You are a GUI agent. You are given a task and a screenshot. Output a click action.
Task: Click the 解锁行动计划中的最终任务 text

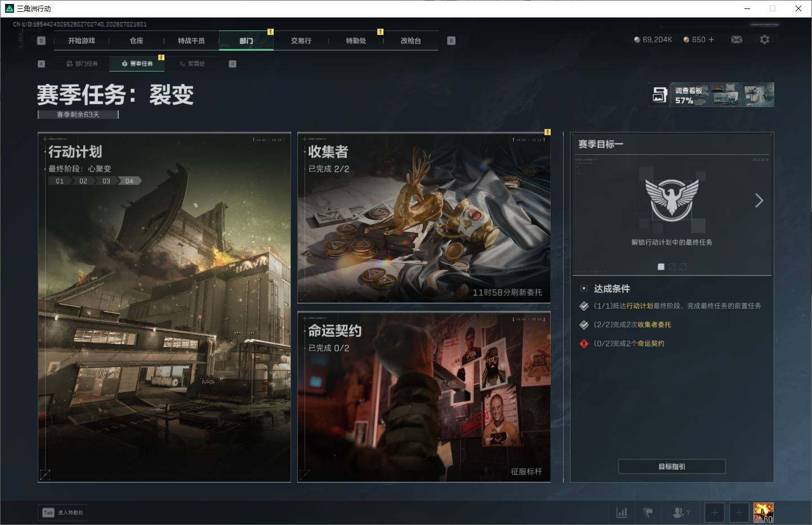[672, 242]
